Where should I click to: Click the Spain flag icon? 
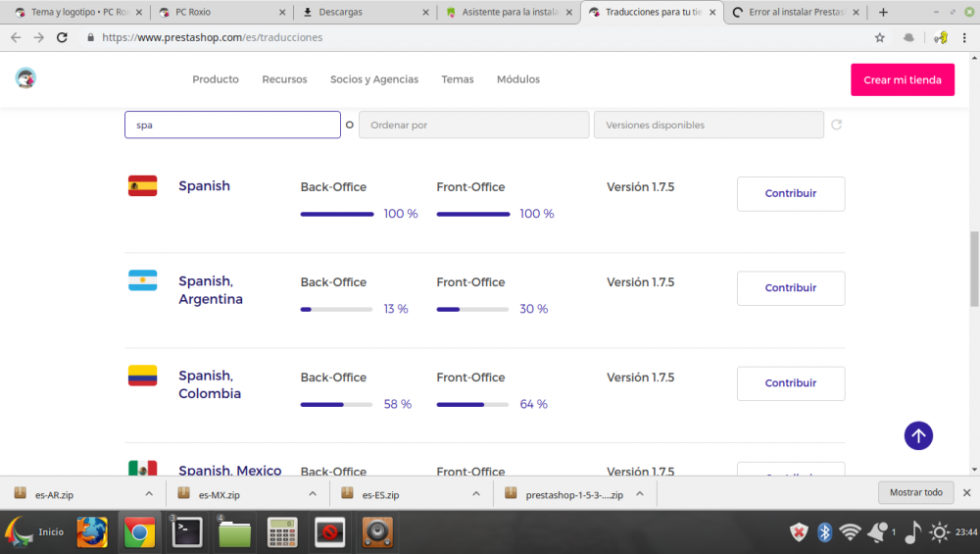tap(142, 185)
